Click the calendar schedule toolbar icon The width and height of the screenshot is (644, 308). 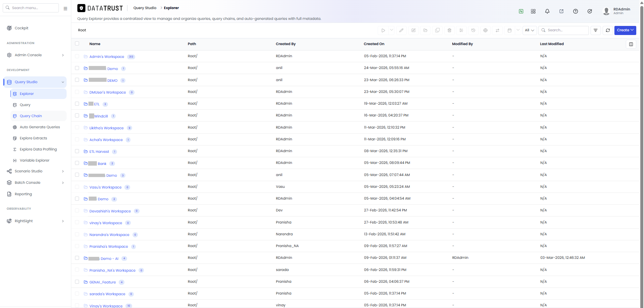(509, 30)
